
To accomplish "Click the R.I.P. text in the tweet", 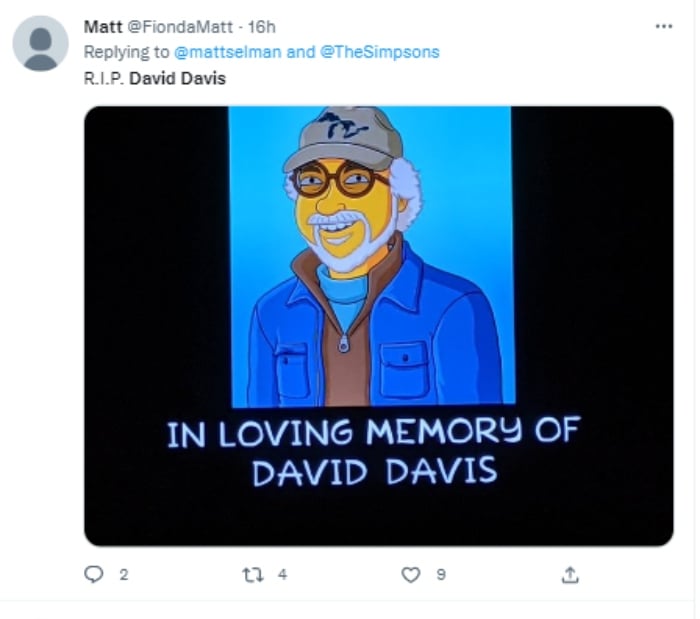I will (x=104, y=78).
